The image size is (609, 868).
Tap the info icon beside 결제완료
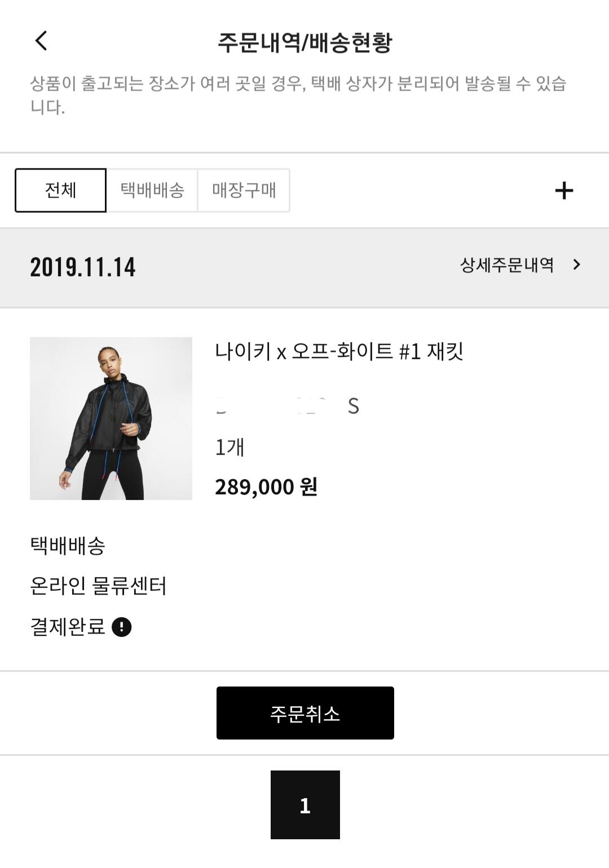tap(122, 627)
